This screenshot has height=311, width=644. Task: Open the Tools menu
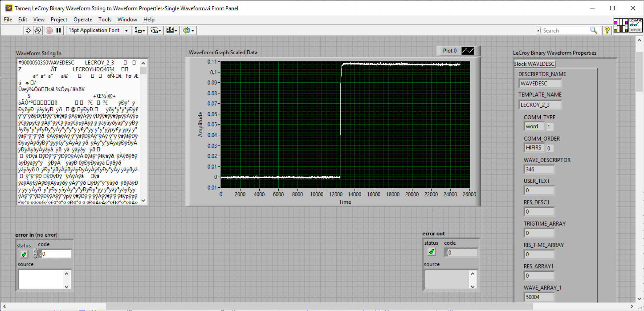105,19
